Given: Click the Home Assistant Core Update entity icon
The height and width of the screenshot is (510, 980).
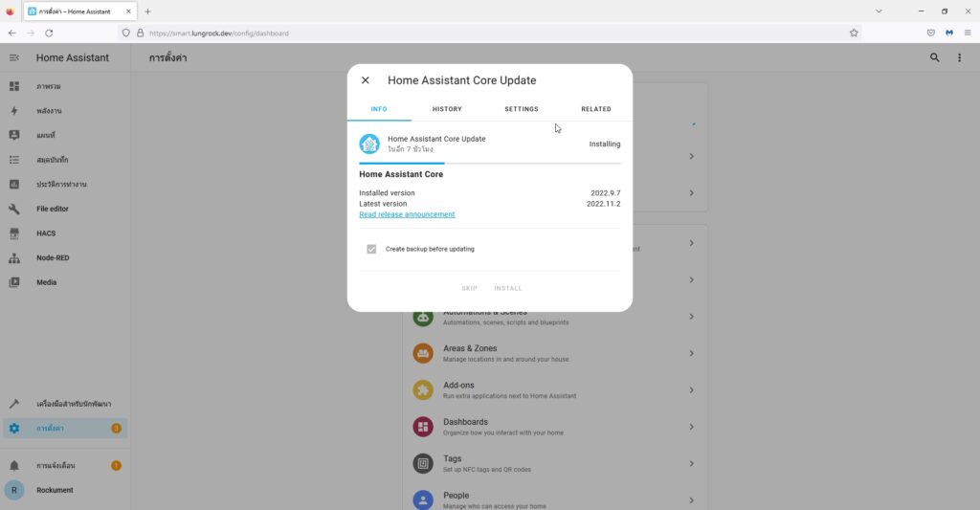Looking at the screenshot, I should [369, 144].
